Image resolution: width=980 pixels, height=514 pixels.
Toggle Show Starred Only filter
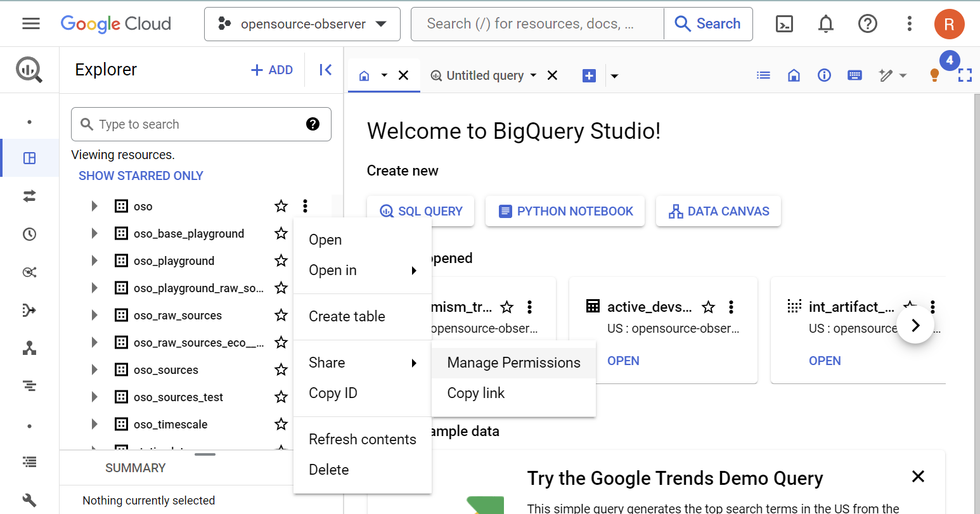141,176
